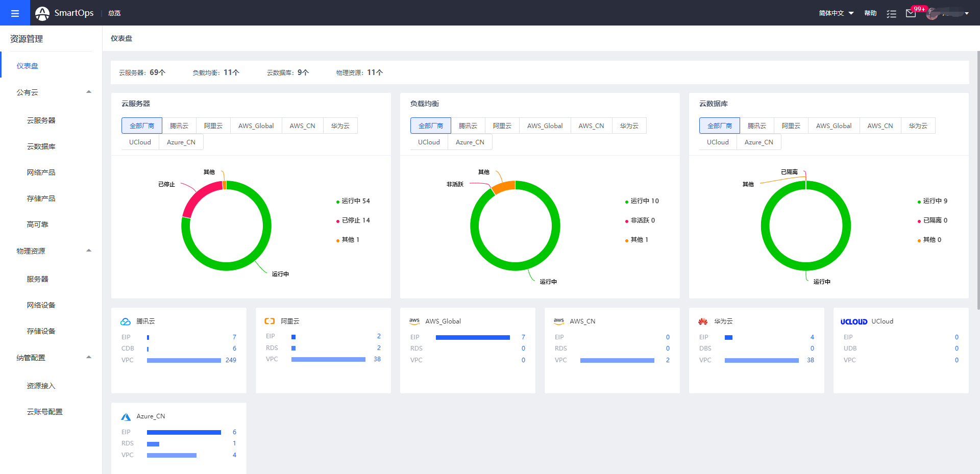Select 腾讯云 tab in 负载均衡 panel

[468, 126]
